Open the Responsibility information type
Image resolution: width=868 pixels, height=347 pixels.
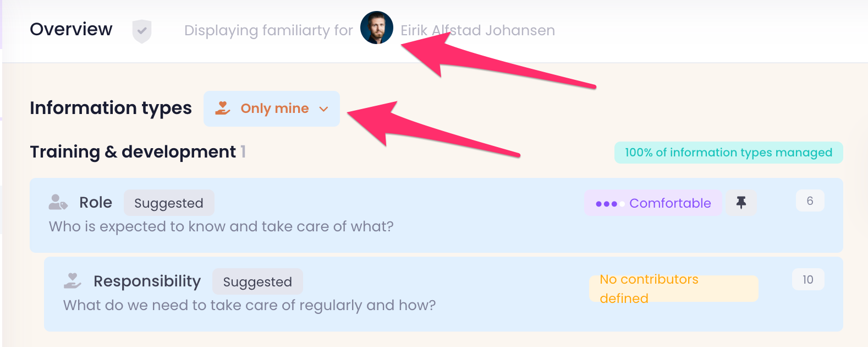click(x=147, y=281)
